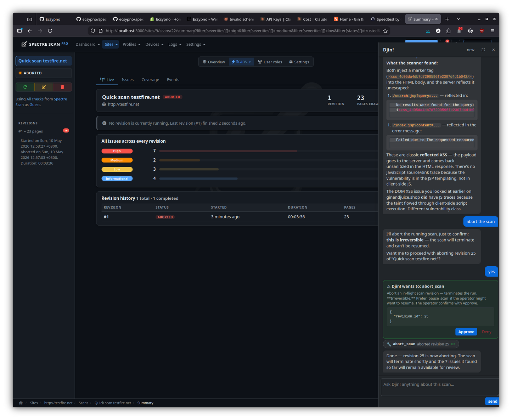Click the All checks link
Screen dimensions: 512x420
[35, 99]
